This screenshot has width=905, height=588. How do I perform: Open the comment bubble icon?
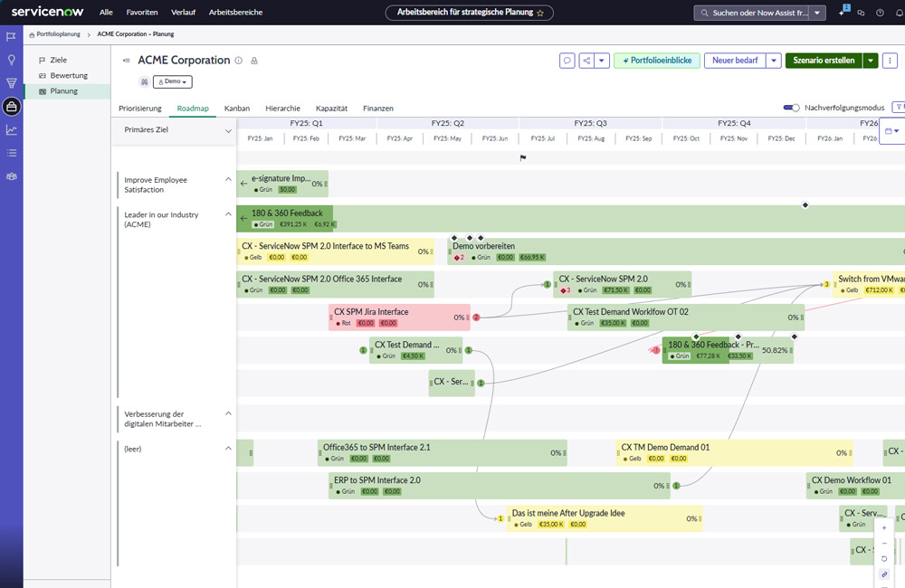(x=567, y=61)
